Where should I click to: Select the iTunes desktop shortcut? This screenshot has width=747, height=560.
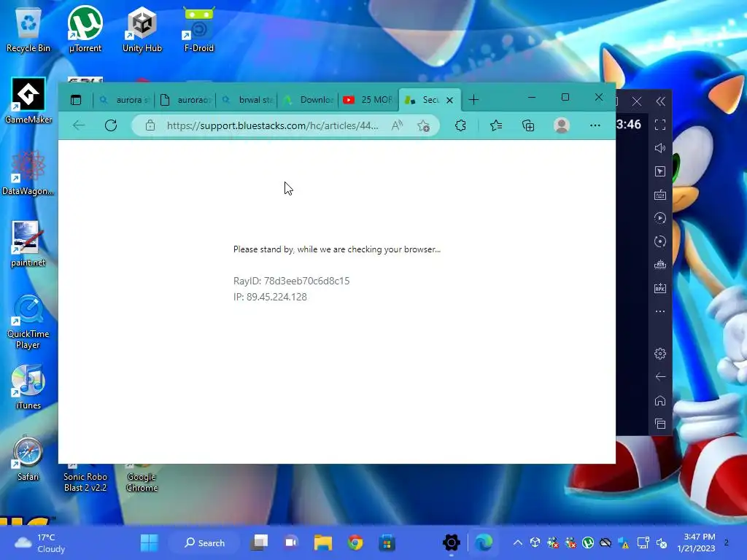(x=28, y=386)
